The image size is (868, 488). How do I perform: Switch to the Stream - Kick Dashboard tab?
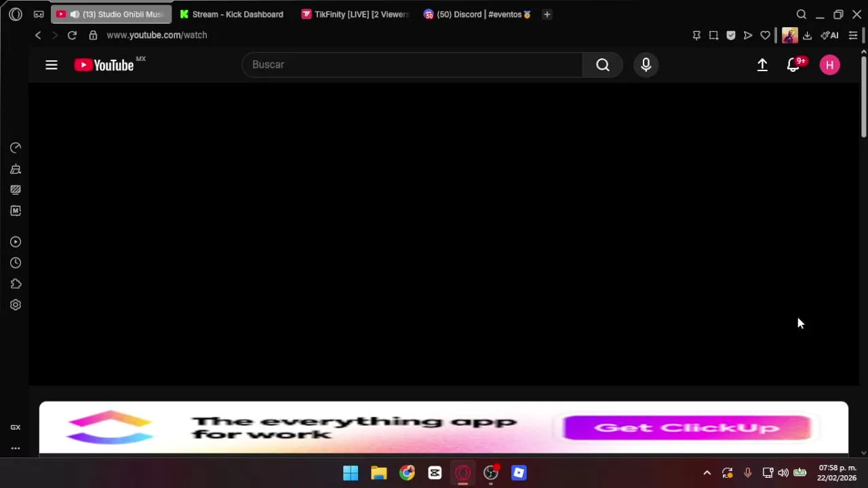(x=231, y=14)
